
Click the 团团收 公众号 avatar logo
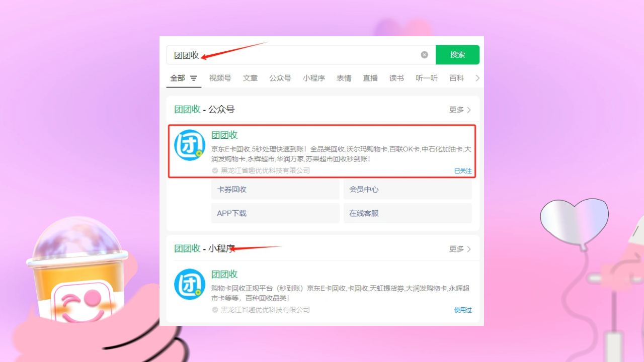[190, 145]
